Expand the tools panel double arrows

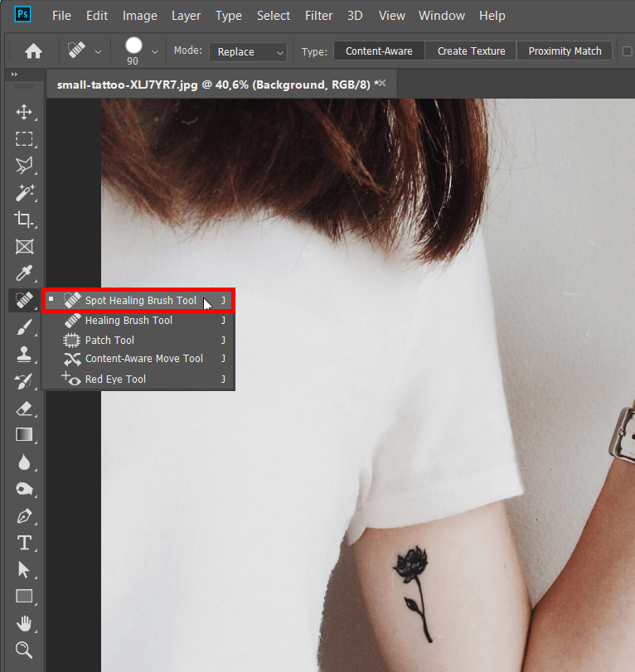[x=14, y=74]
